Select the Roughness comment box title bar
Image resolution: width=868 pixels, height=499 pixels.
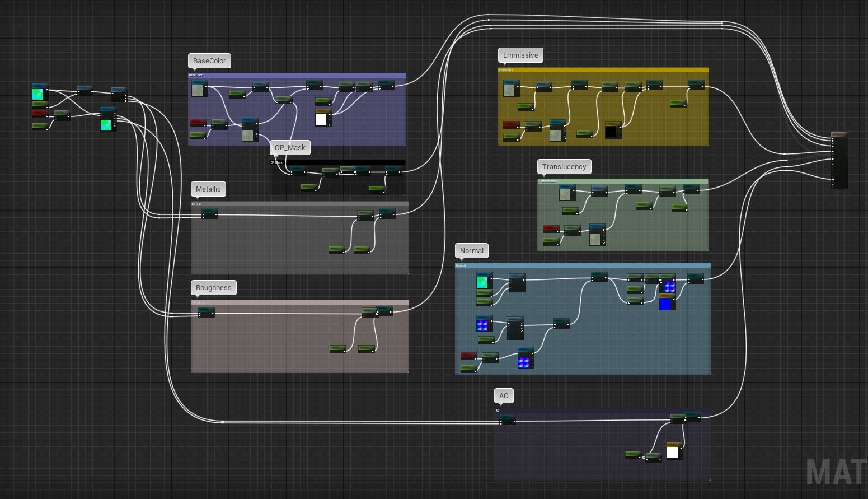click(x=300, y=302)
